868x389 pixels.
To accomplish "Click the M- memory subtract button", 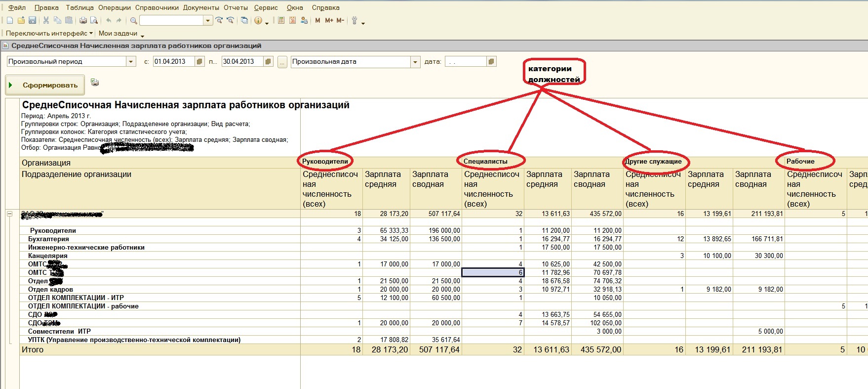I will click(340, 20).
